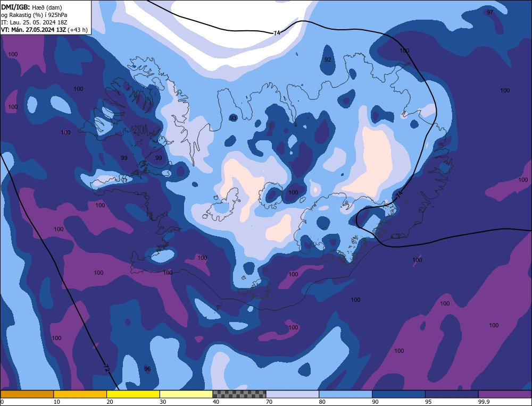Click the pale yellow 30–40 legend swatch
The height and width of the screenshot is (406, 532).
pos(186,394)
